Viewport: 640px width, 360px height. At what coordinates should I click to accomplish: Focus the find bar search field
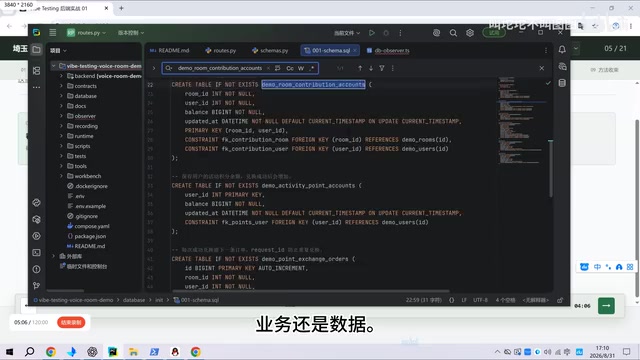coord(220,68)
